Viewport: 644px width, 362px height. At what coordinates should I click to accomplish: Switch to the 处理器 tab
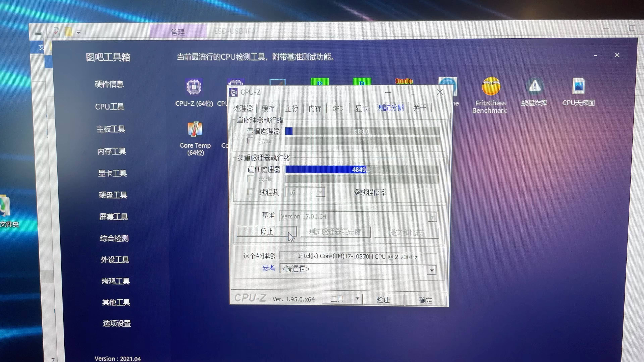click(243, 108)
